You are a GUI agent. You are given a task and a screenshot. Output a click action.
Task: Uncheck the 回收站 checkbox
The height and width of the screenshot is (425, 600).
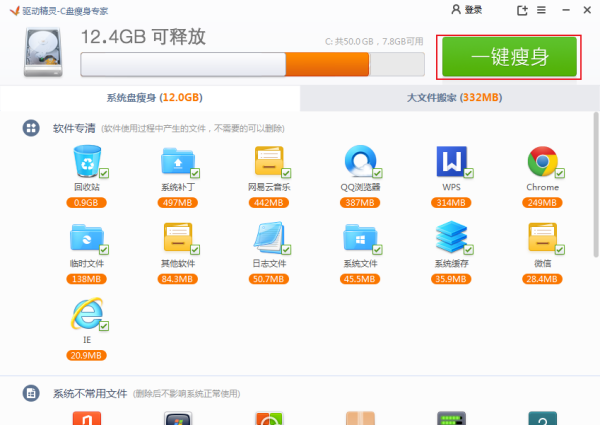tap(104, 173)
